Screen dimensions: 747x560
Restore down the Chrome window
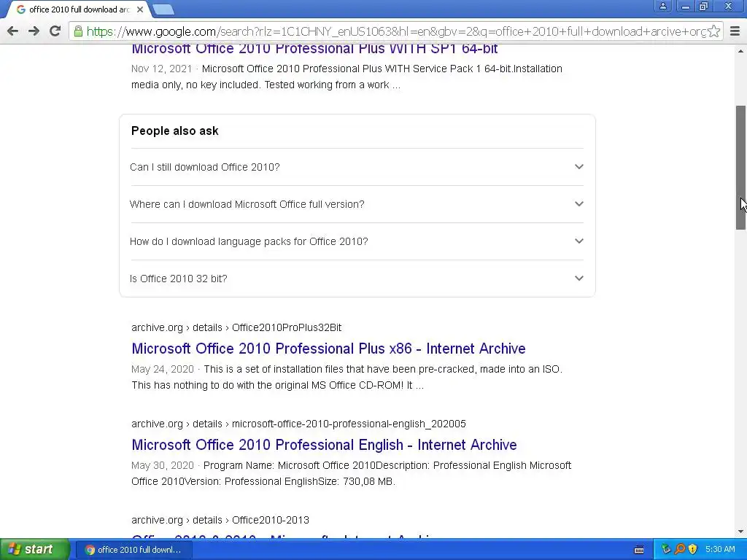(704, 6)
